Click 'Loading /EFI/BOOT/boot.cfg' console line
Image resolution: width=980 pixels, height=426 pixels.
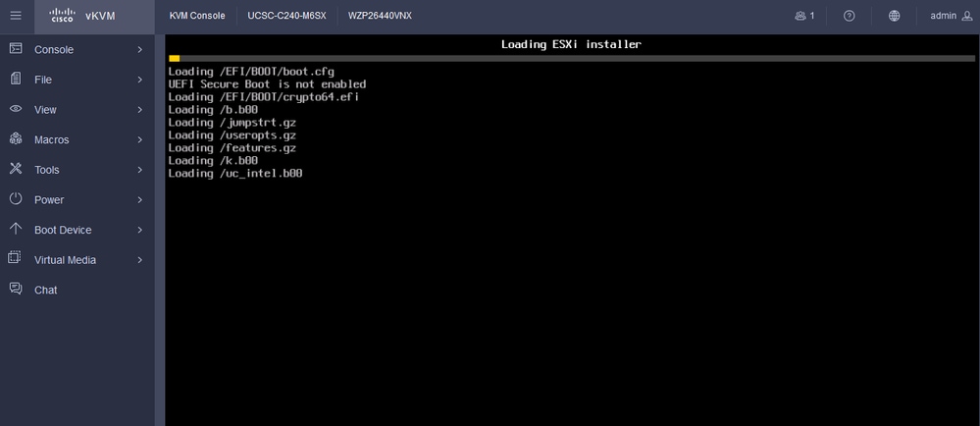coord(251,72)
